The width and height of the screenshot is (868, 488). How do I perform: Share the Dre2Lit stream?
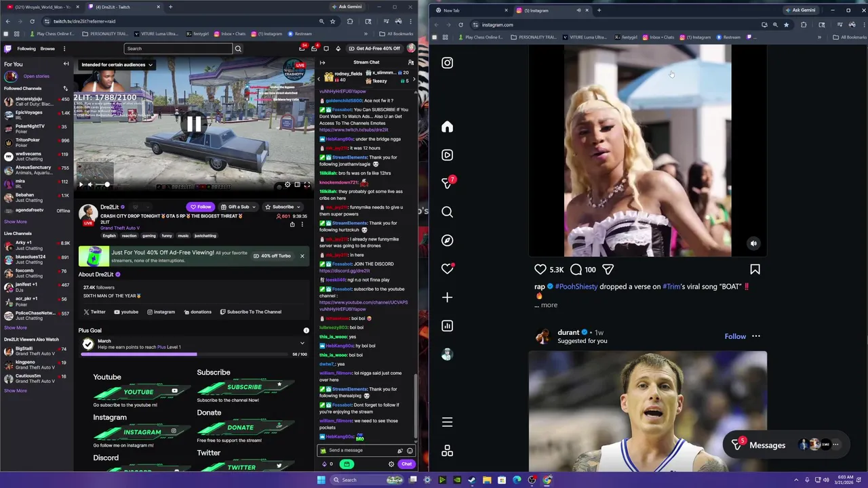tap(292, 224)
